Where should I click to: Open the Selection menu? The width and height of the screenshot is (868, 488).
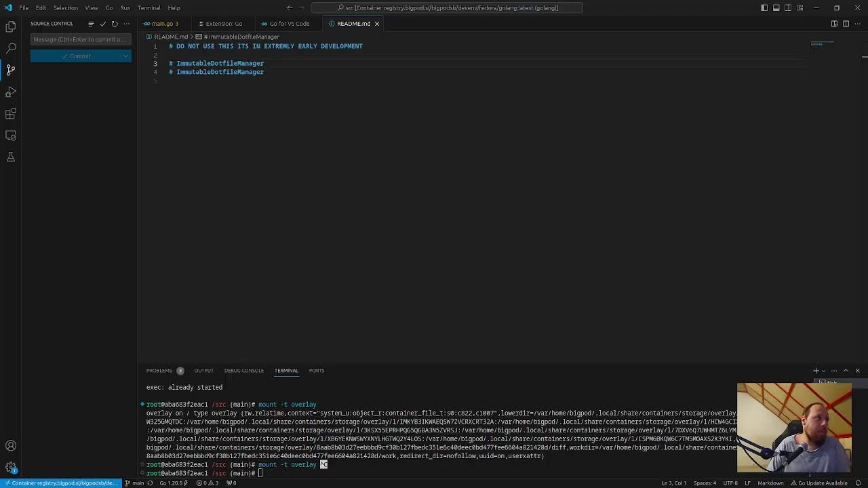coord(66,8)
